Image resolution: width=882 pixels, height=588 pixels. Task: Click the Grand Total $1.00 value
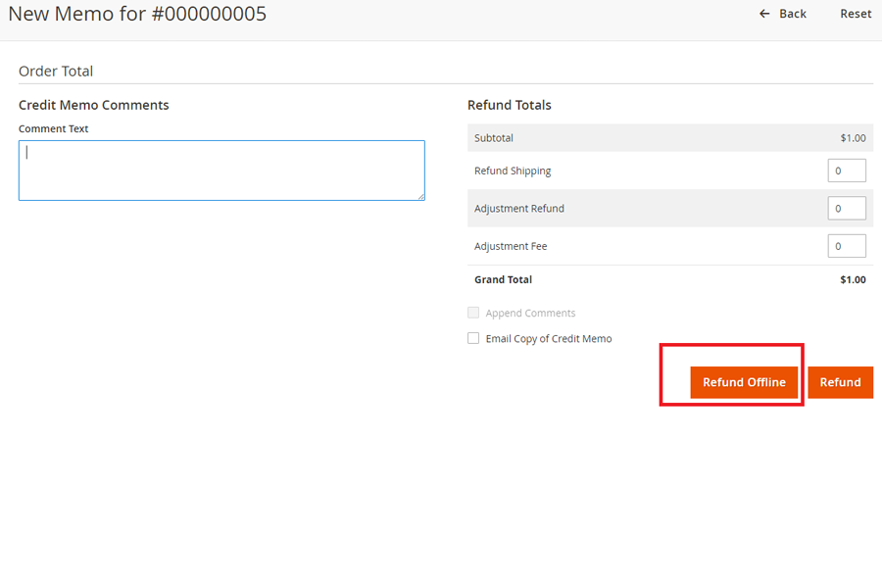coord(853,279)
